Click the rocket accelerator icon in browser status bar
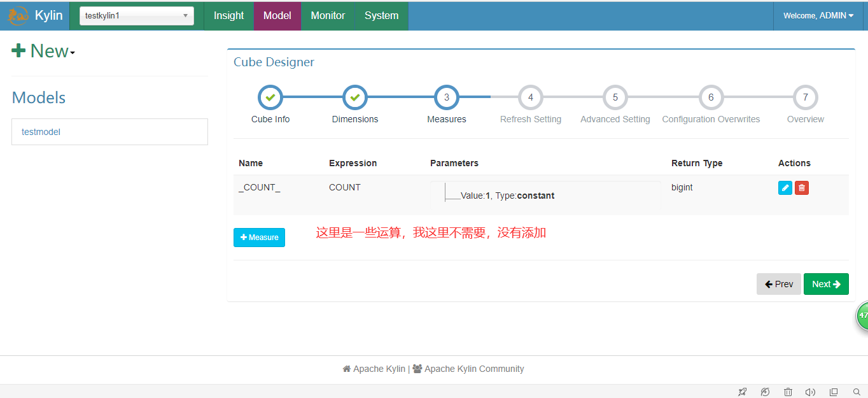The width and height of the screenshot is (868, 398). [742, 392]
